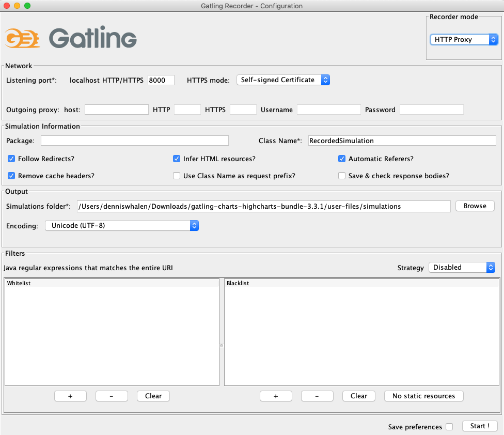Click the Blacklist column header

[x=361, y=283]
